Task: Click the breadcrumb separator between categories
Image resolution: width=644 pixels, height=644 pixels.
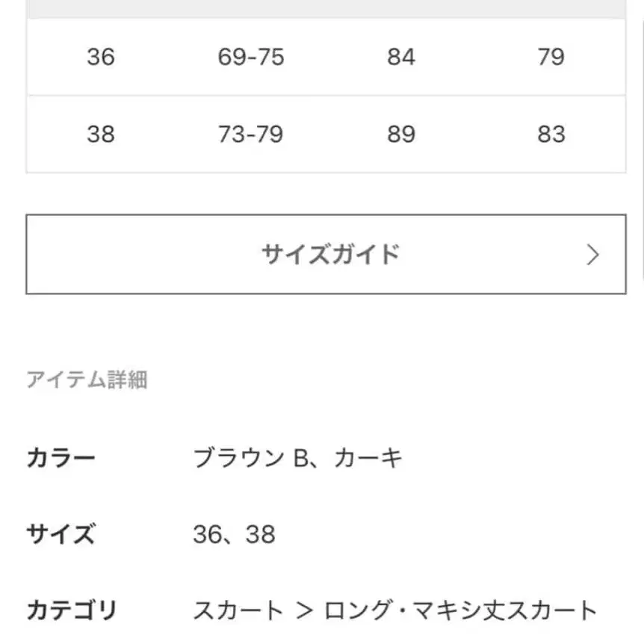Action: point(302,608)
